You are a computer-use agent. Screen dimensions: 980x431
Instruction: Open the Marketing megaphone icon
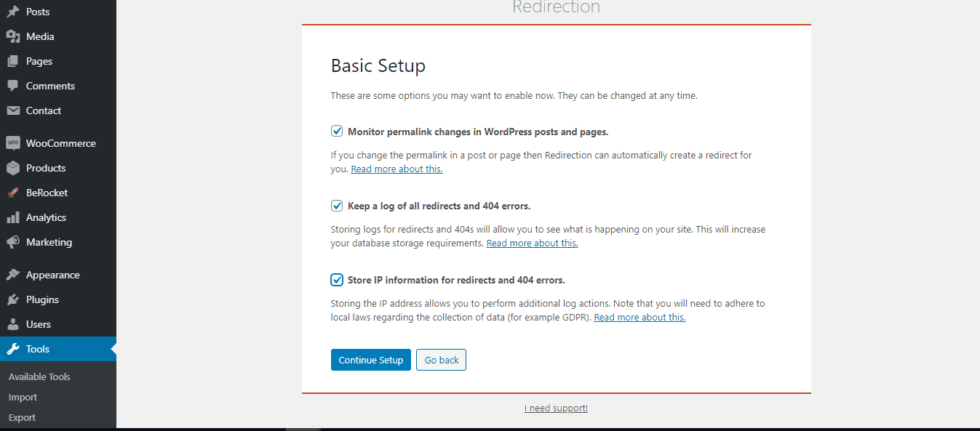point(13,242)
